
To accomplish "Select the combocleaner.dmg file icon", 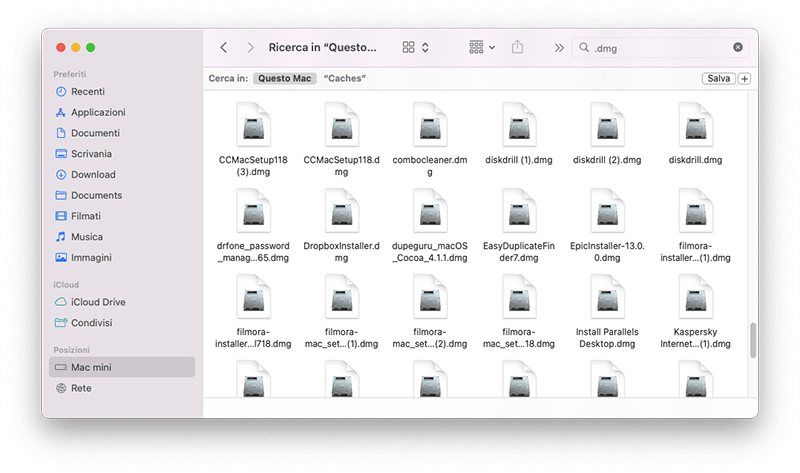I will 430,125.
